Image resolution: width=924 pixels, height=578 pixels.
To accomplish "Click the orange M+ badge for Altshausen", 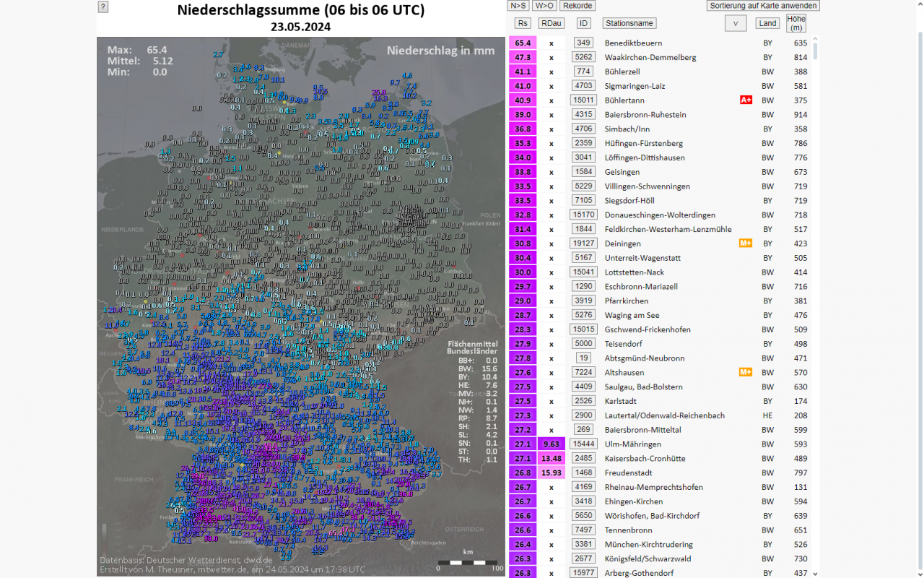I will (746, 372).
